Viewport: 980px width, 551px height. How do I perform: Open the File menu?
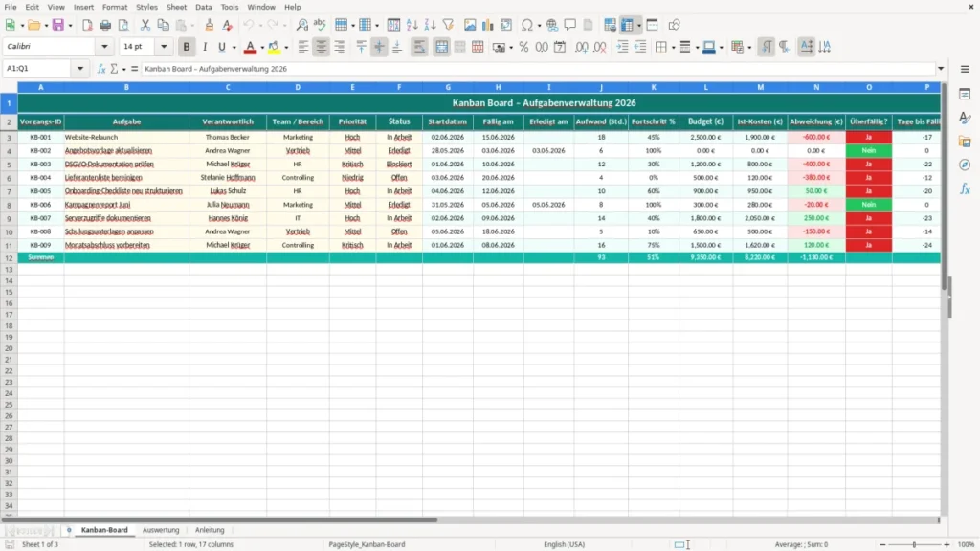click(x=11, y=7)
